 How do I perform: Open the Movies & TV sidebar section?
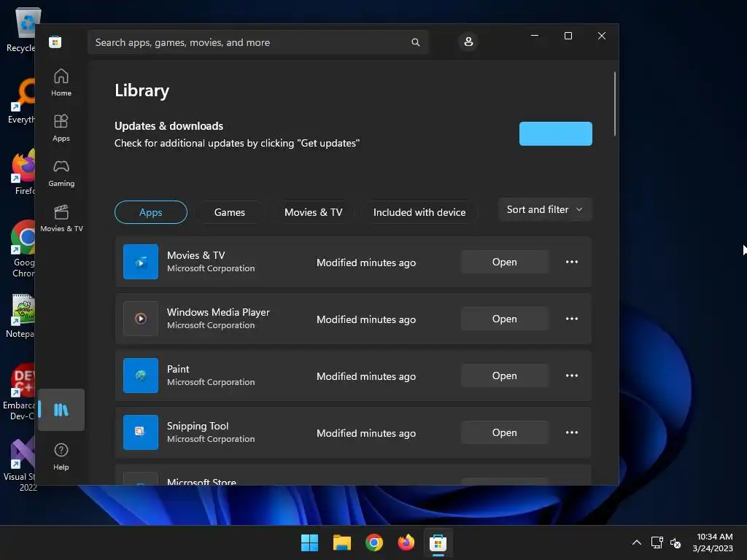click(61, 218)
